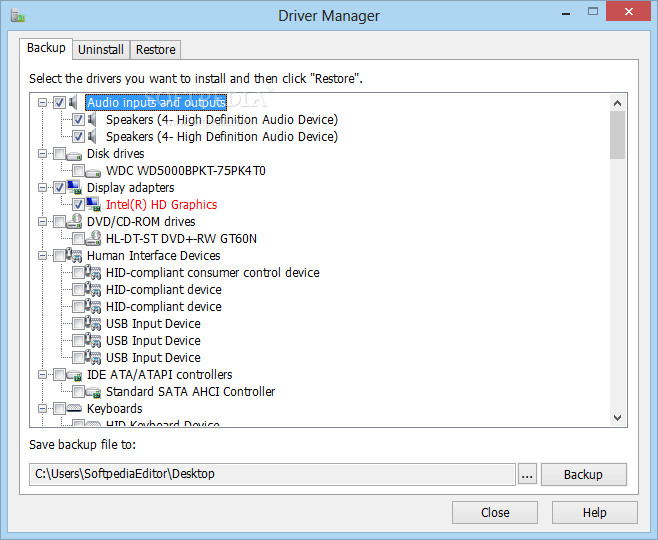
Task: Click the backup file path field
Action: [x=272, y=474]
